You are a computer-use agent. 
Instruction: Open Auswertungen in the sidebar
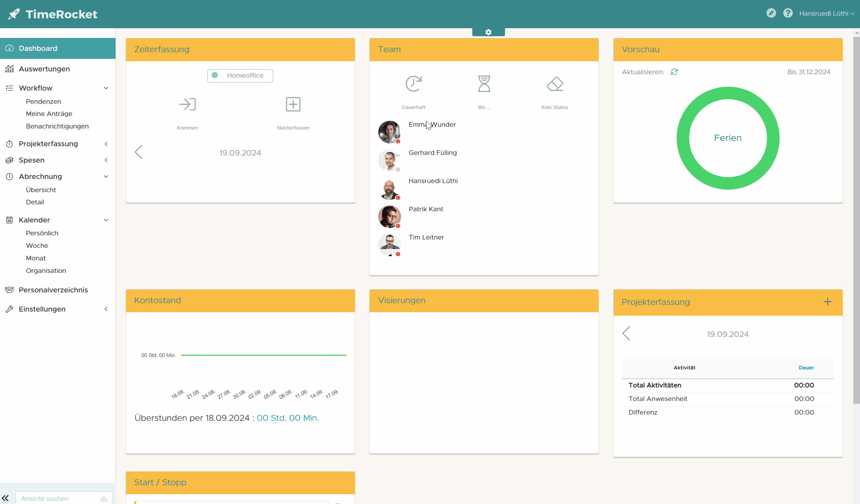click(x=44, y=69)
